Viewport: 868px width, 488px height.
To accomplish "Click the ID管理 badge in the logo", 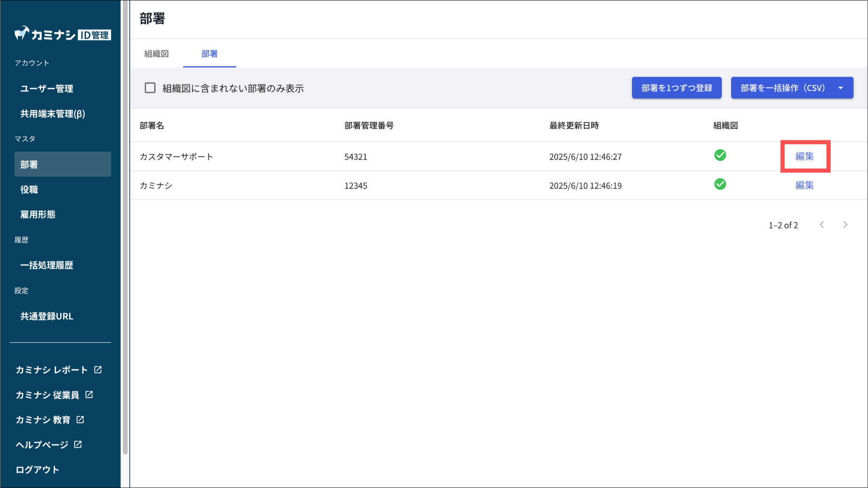I will click(95, 35).
